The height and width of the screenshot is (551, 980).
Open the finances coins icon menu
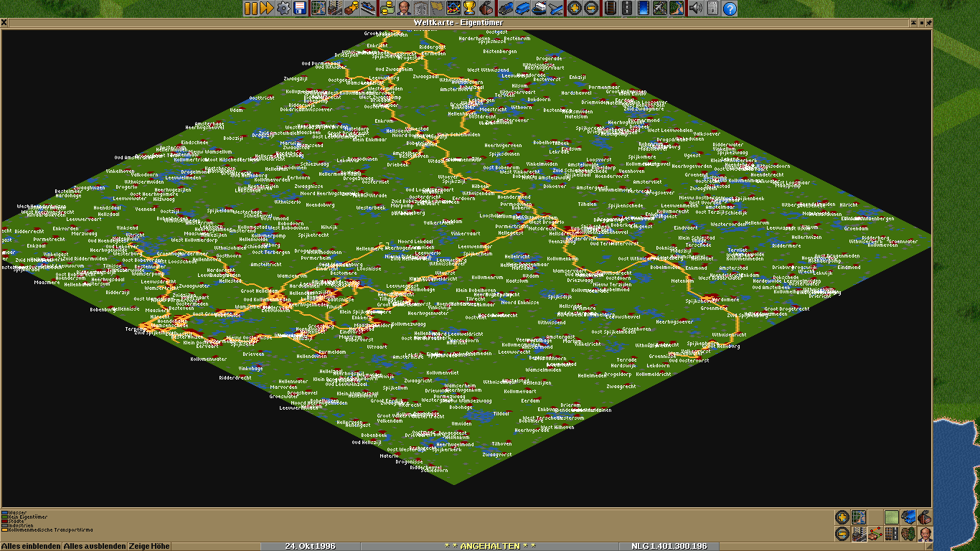[x=387, y=9]
